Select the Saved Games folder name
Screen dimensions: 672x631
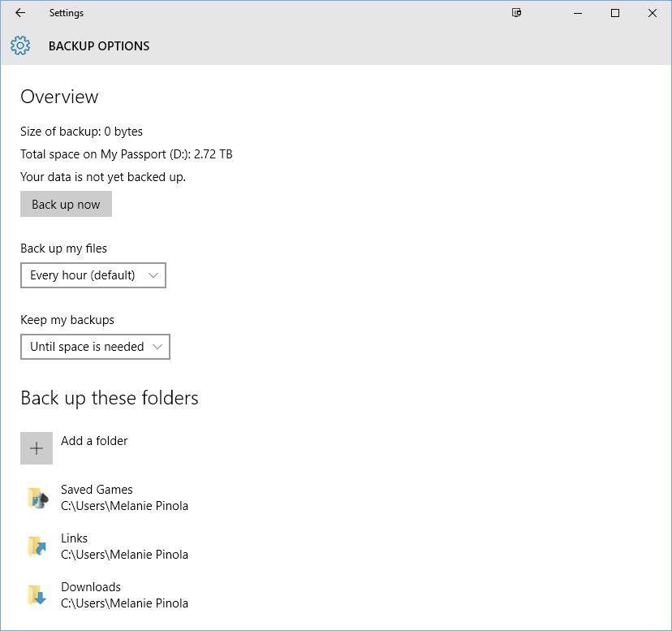(x=97, y=490)
